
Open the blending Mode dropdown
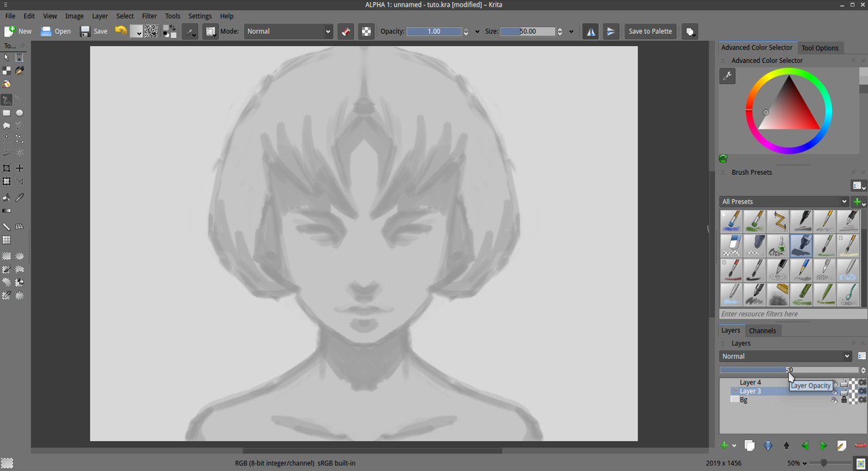click(x=288, y=31)
